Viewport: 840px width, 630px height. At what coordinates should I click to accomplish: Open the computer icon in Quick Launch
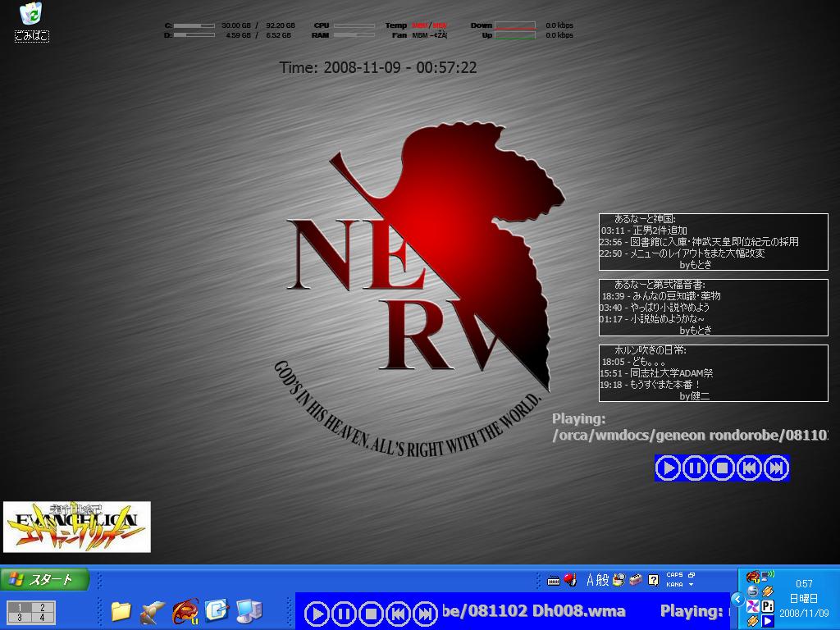coord(249,611)
